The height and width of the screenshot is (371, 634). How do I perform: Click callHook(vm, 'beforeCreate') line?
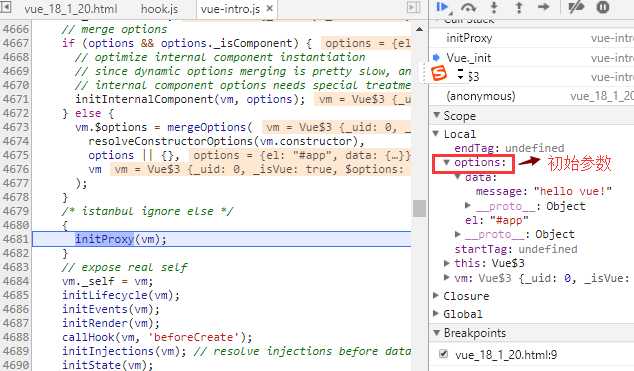coord(157,337)
